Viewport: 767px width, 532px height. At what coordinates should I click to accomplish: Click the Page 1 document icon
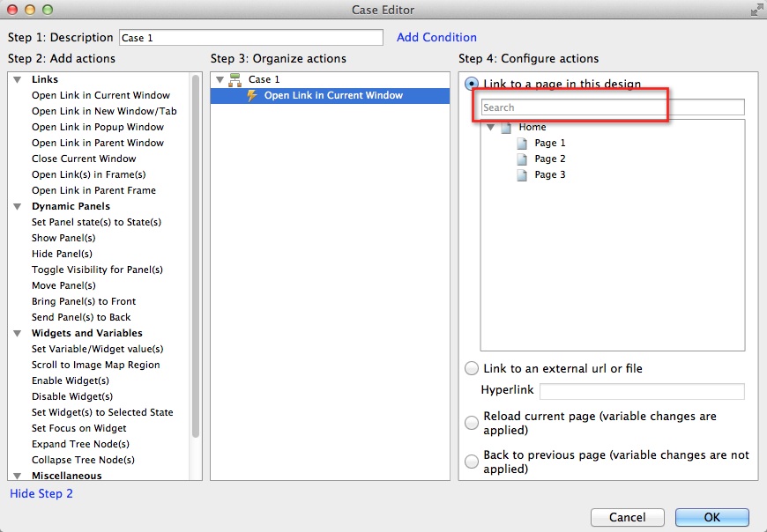pyautogui.click(x=523, y=143)
